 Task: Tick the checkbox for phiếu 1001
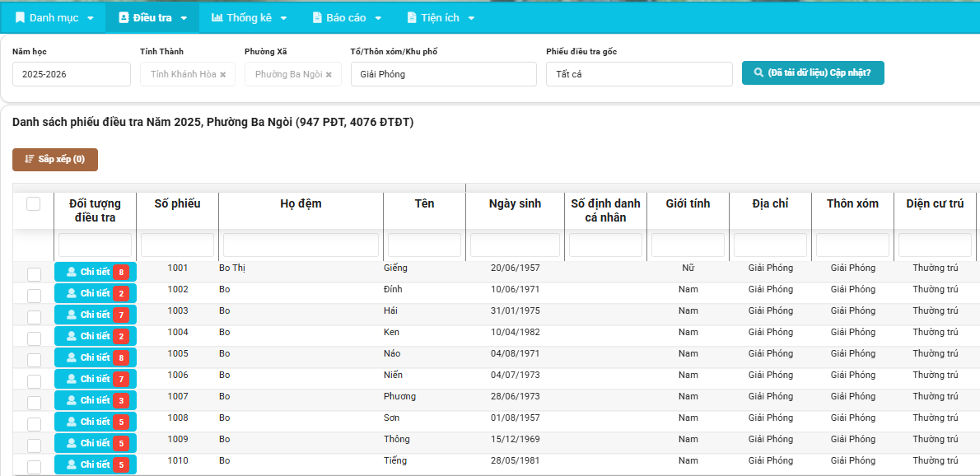click(35, 274)
